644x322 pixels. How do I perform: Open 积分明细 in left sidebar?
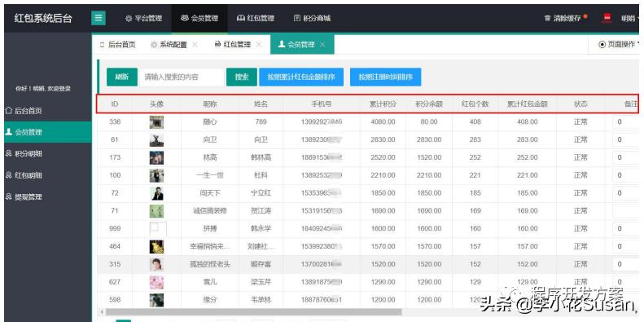(48, 153)
